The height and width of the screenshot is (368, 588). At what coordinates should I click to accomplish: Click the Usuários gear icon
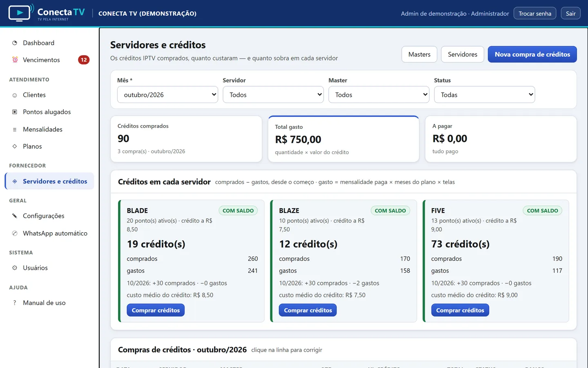pos(15,268)
